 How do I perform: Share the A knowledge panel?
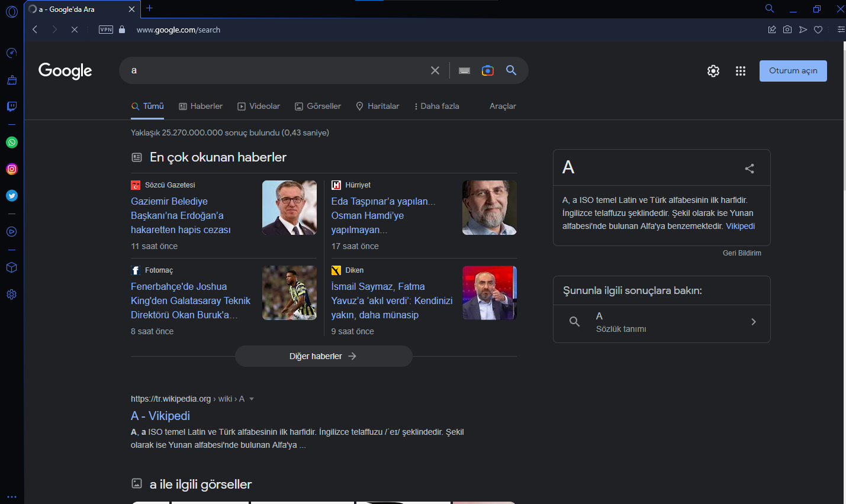click(x=750, y=169)
